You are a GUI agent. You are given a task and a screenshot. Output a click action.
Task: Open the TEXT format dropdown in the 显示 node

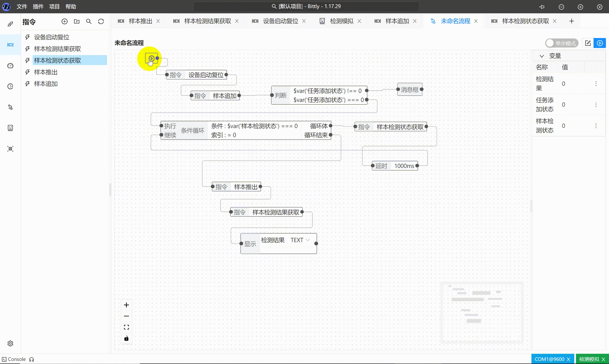pos(300,240)
